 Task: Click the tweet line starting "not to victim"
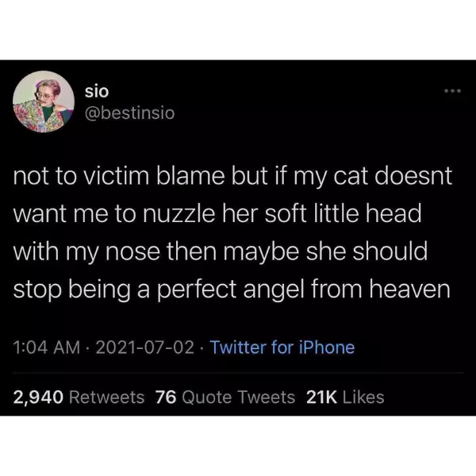[232, 177]
